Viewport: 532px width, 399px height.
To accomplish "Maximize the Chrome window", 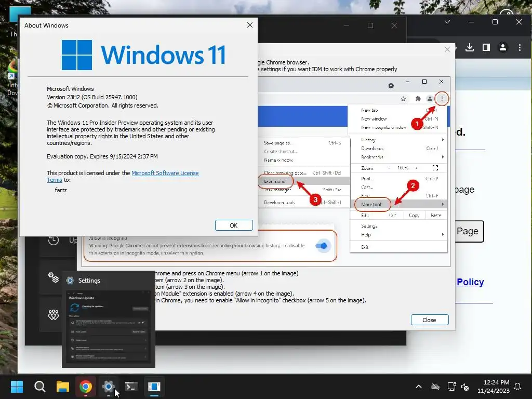I will click(495, 22).
